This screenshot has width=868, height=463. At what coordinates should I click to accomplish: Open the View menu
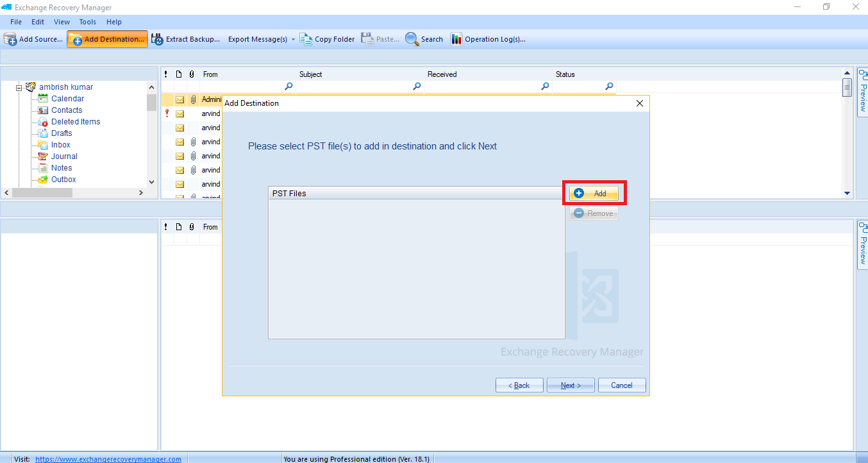(x=62, y=22)
